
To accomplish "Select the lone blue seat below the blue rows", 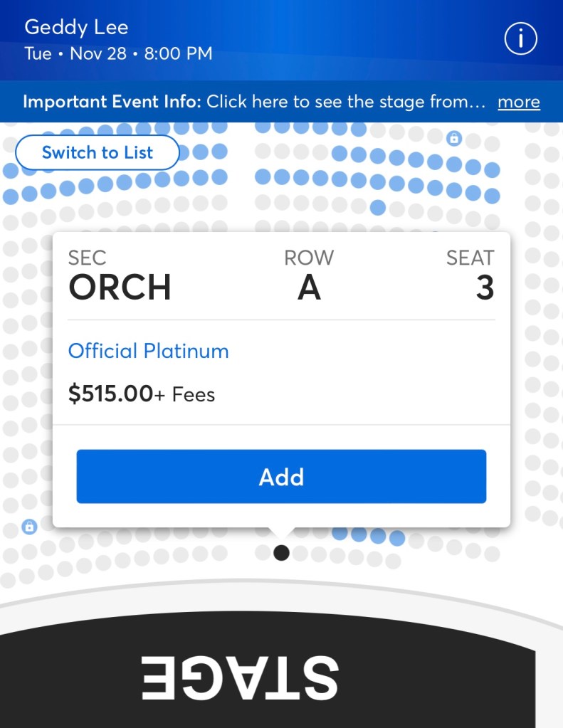I will pos(378,207).
